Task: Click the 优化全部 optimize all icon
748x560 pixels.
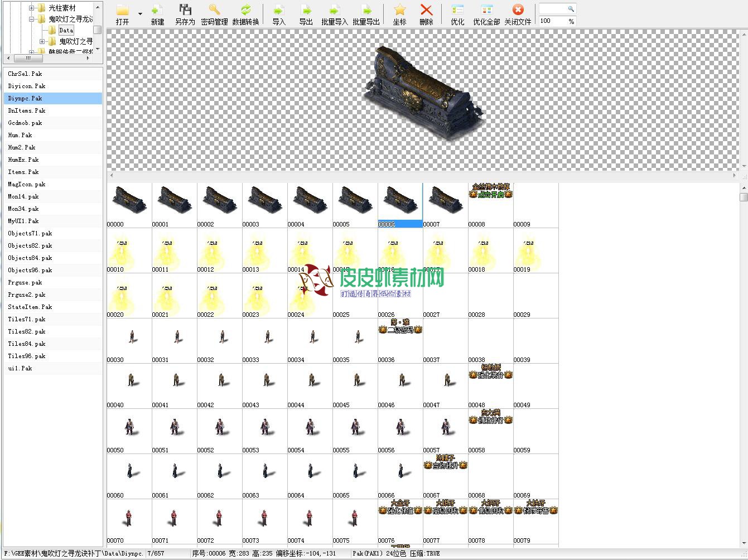Action: (x=486, y=10)
